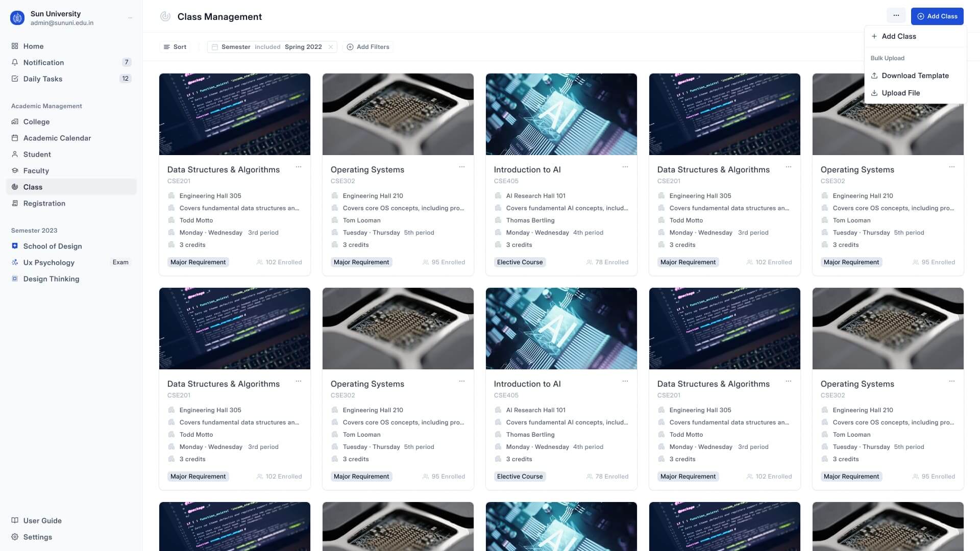Click the Daily Tasks checklist icon

15,79
